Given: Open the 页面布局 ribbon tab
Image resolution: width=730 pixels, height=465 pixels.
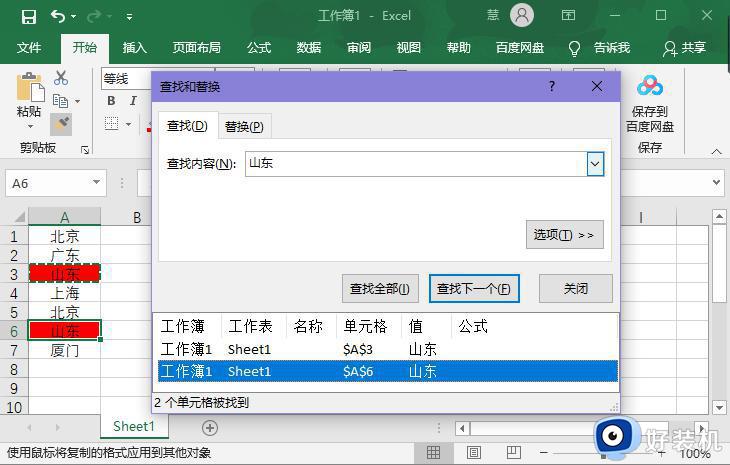Looking at the screenshot, I should (196, 47).
